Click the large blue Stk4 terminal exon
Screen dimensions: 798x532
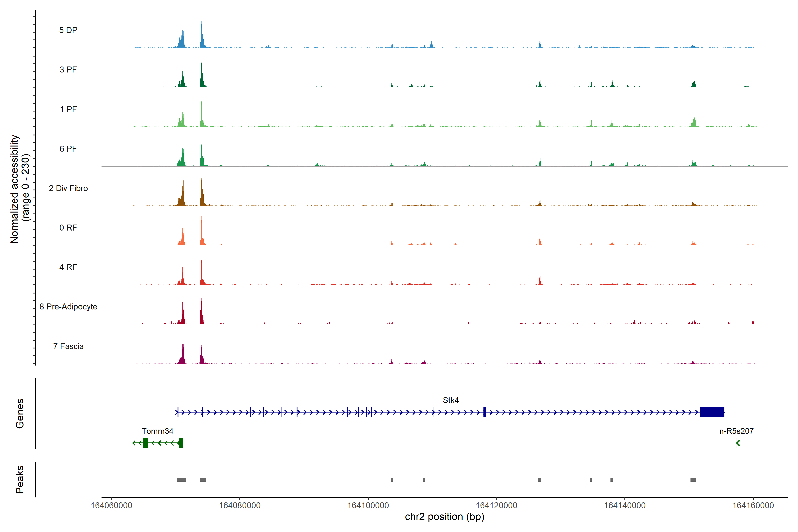[712, 412]
